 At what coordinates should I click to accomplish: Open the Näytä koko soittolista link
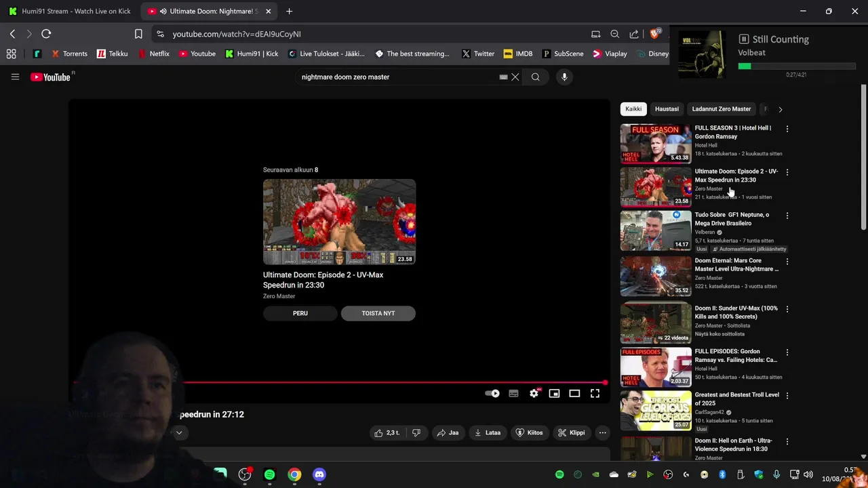[x=719, y=334]
